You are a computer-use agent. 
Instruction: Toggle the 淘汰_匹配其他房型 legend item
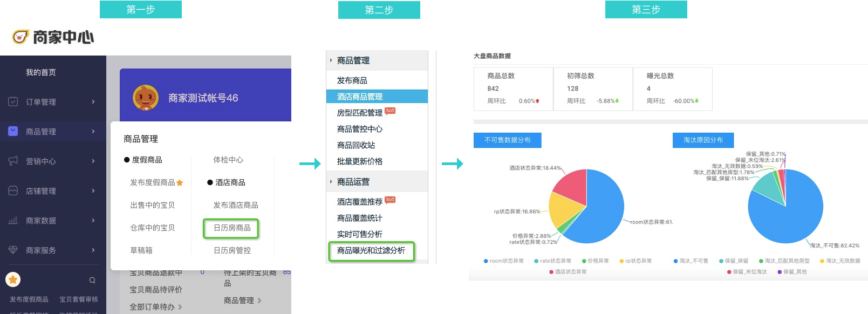pos(784,261)
